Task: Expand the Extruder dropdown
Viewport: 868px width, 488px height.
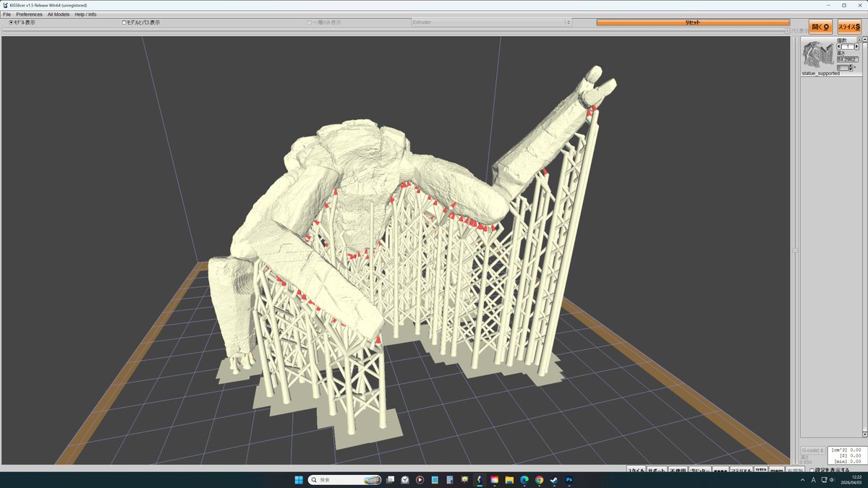Action: 490,22
